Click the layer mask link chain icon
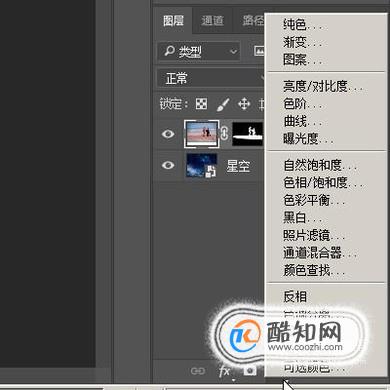The height and width of the screenshot is (390, 390). pos(224,133)
